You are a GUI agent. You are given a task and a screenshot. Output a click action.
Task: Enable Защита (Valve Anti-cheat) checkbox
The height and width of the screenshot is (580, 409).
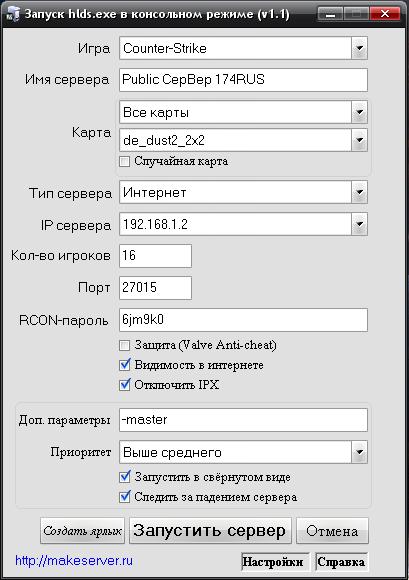[125, 345]
